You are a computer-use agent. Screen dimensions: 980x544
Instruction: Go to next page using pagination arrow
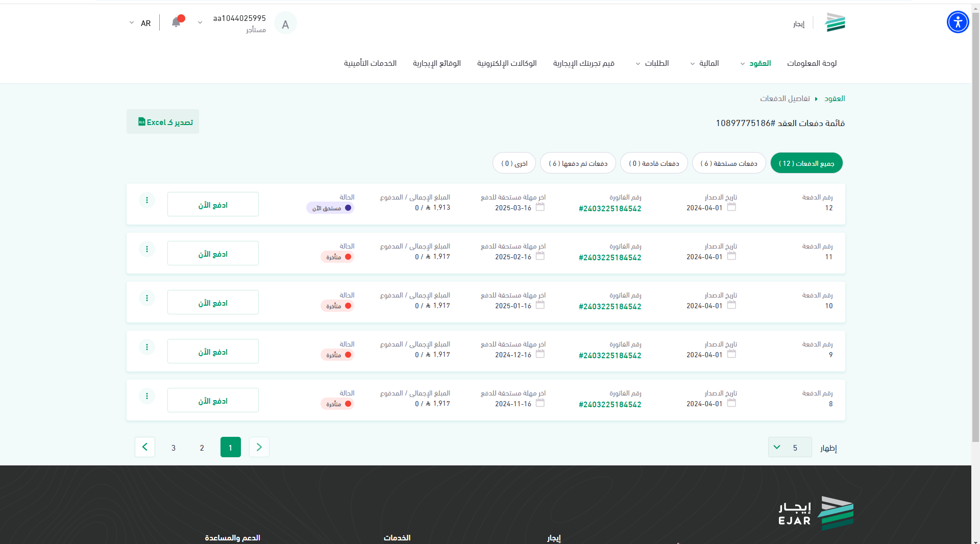point(145,447)
